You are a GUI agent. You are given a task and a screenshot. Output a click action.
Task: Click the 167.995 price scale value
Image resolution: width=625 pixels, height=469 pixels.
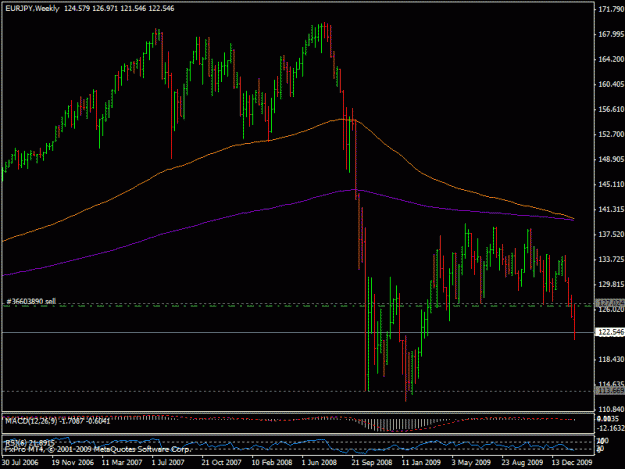pos(611,34)
